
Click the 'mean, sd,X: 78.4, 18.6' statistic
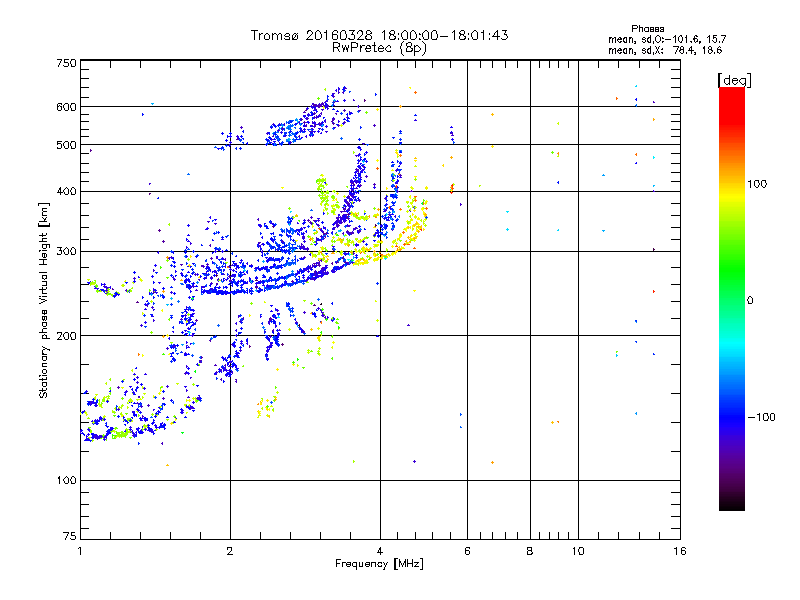pos(665,50)
